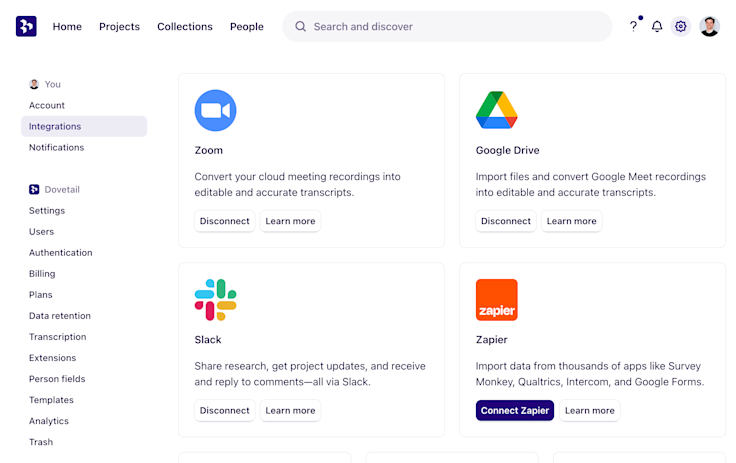Click the Zapier card title
This screenshot has width=736, height=463.
point(491,340)
